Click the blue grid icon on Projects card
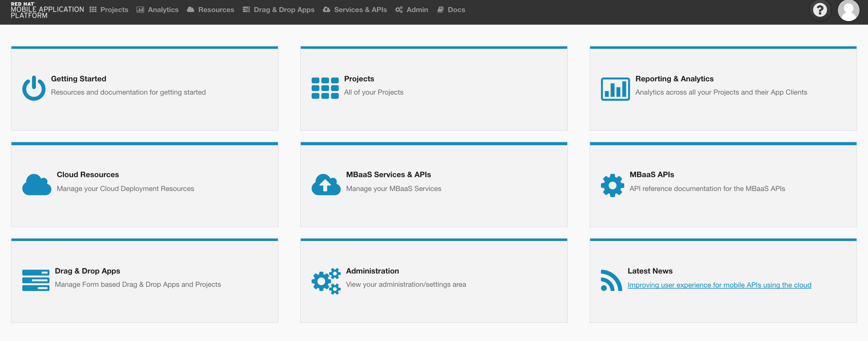The height and width of the screenshot is (341, 868). pyautogui.click(x=325, y=88)
